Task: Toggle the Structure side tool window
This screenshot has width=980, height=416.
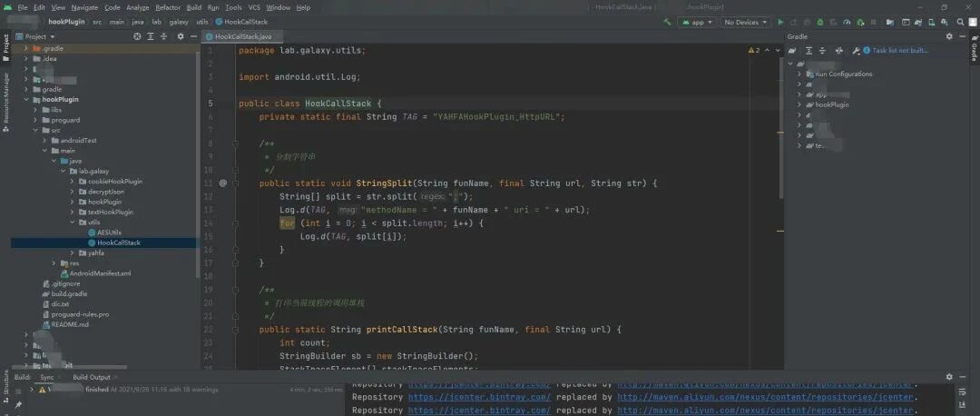Action: point(5,386)
